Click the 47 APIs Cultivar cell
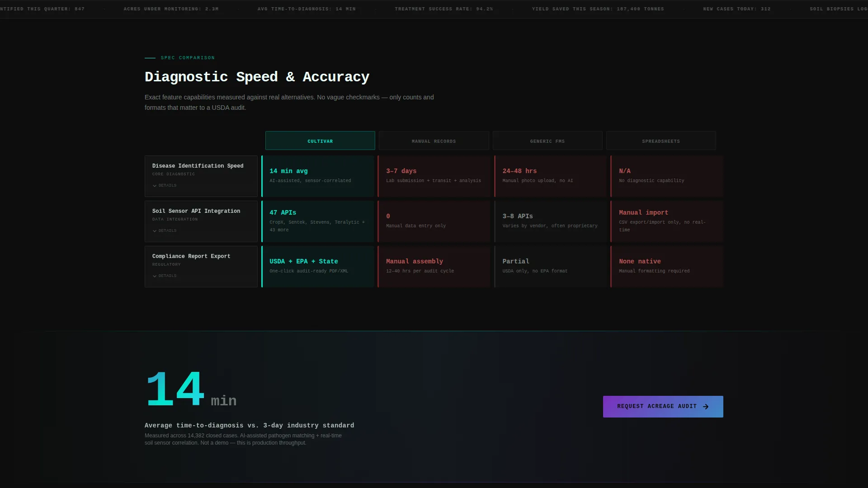The height and width of the screenshot is (488, 868). 318,221
